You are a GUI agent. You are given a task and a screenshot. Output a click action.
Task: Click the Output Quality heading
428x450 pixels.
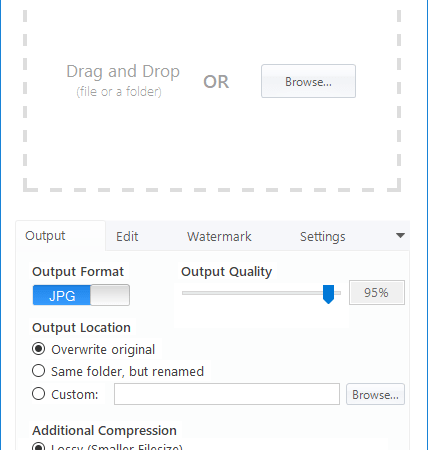point(226,272)
